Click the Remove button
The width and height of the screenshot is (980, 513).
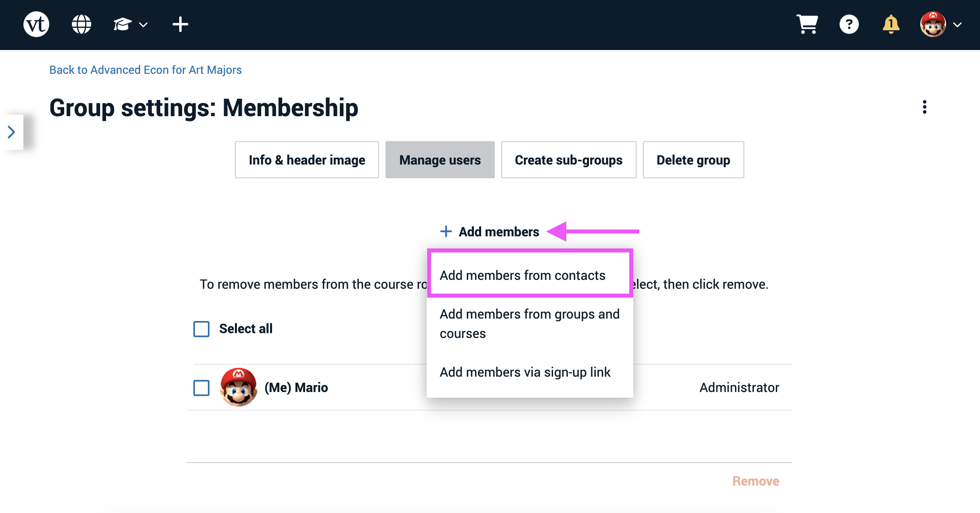pos(756,481)
